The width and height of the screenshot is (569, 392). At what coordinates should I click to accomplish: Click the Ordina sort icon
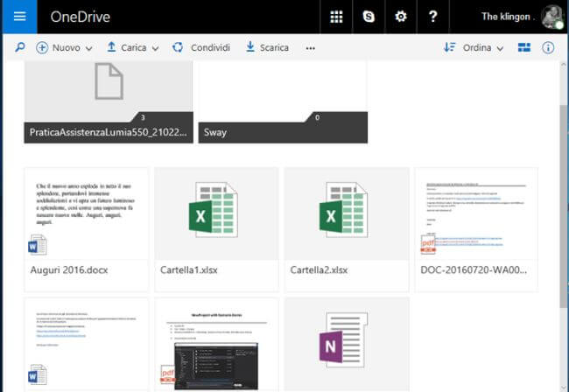(x=450, y=47)
